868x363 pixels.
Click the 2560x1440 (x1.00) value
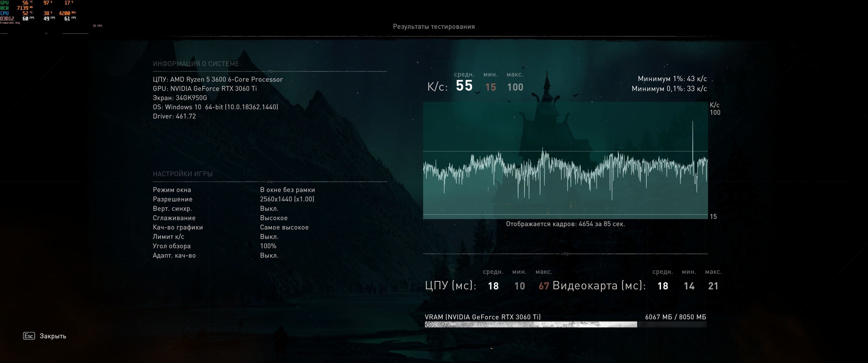(287, 199)
